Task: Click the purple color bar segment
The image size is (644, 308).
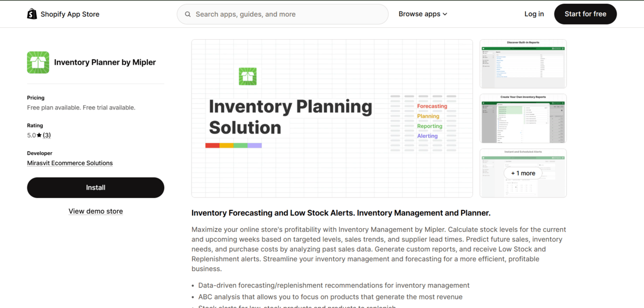Action: 254,145
